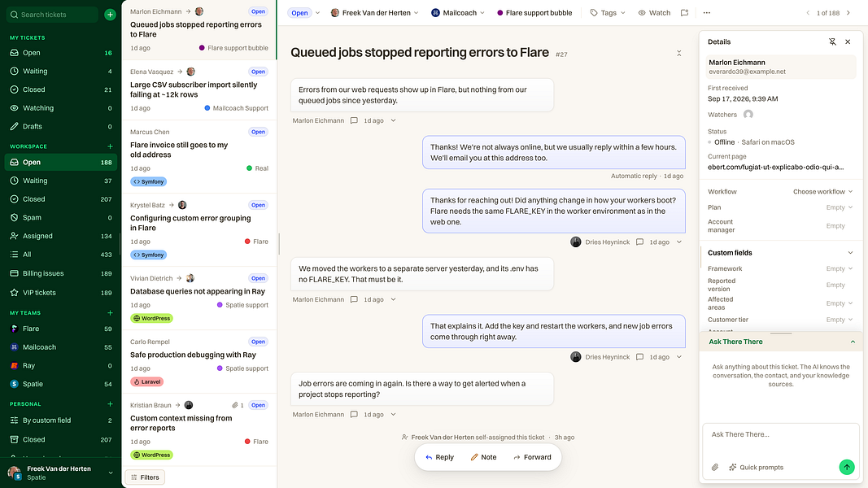Image resolution: width=868 pixels, height=488 pixels.
Task: Open the Flare team inbox
Action: coord(61,329)
